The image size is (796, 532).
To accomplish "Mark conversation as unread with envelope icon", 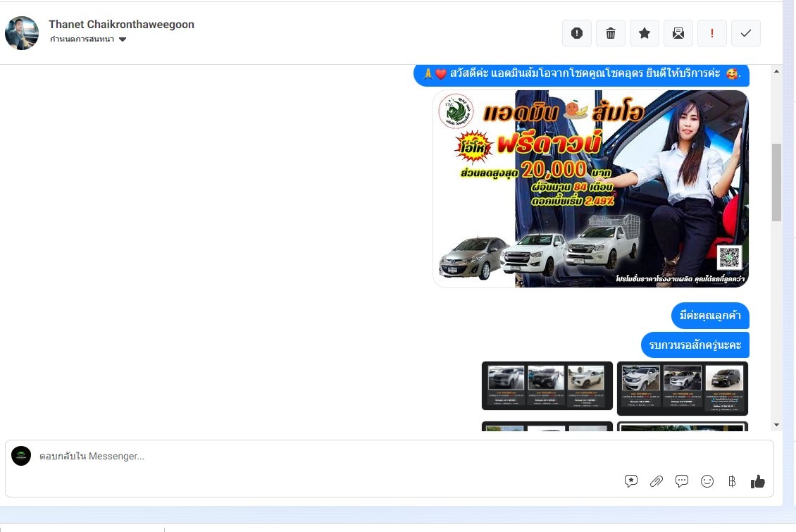I will (x=678, y=33).
